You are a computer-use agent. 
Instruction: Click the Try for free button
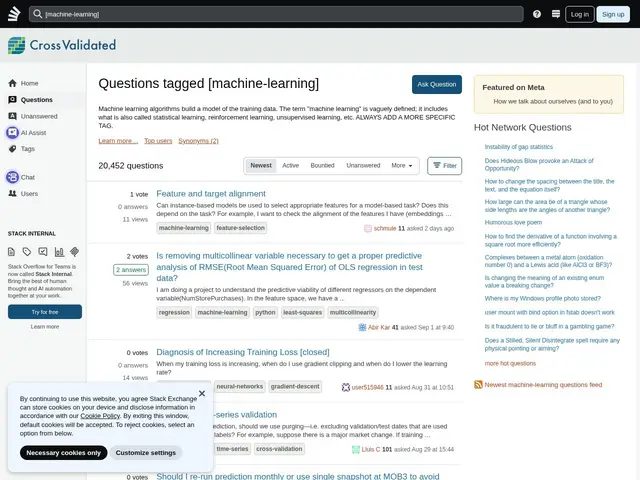click(x=45, y=312)
